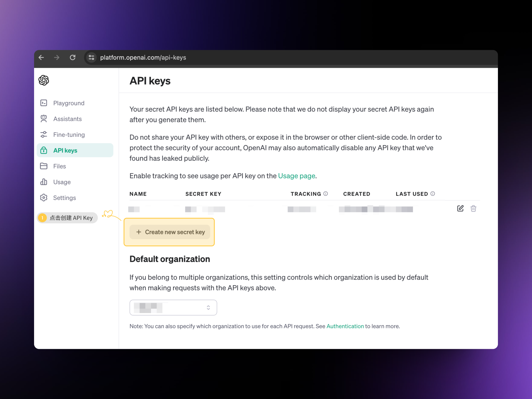
Task: Click the OpenAI logo icon
Action: tap(44, 80)
